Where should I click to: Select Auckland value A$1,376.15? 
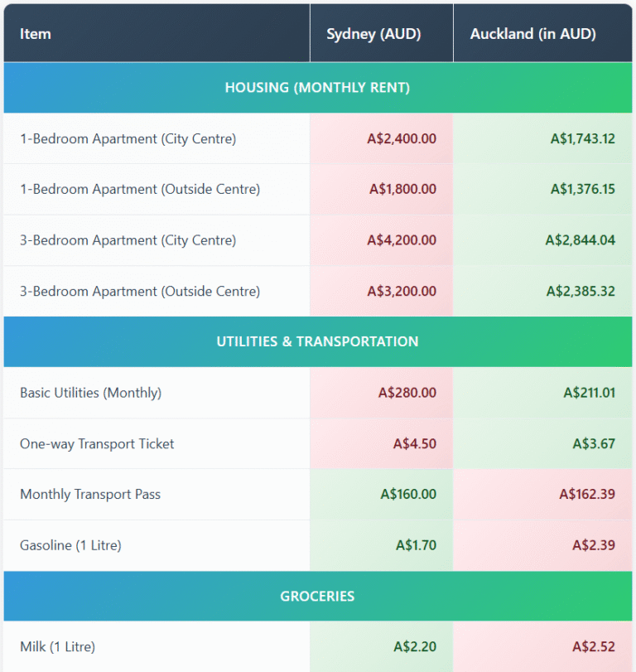click(x=583, y=189)
